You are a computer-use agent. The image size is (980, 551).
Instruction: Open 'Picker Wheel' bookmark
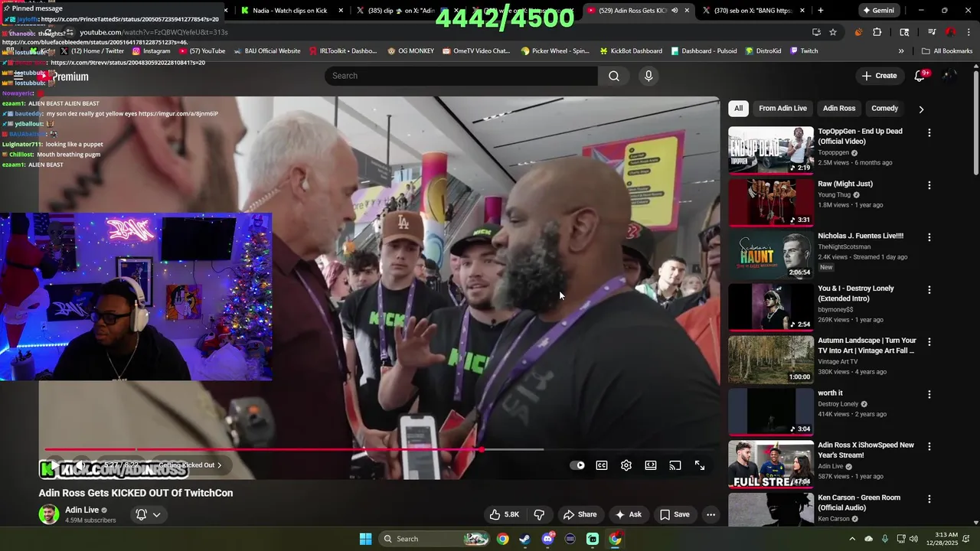555,51
